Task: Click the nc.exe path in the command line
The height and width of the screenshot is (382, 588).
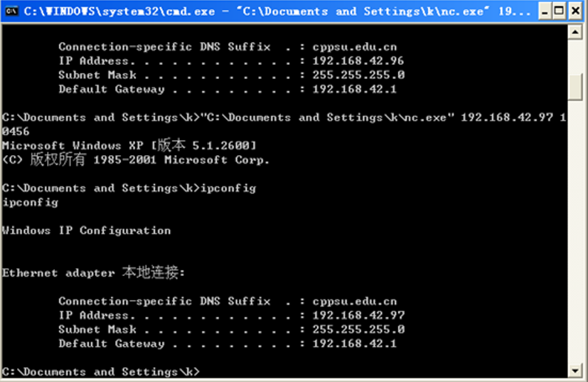Action: (327, 117)
